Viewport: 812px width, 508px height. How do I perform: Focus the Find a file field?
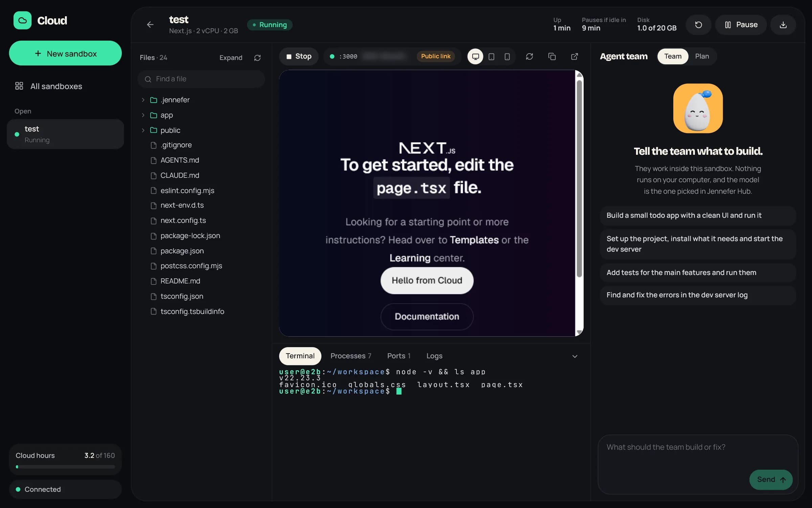pyautogui.click(x=201, y=79)
